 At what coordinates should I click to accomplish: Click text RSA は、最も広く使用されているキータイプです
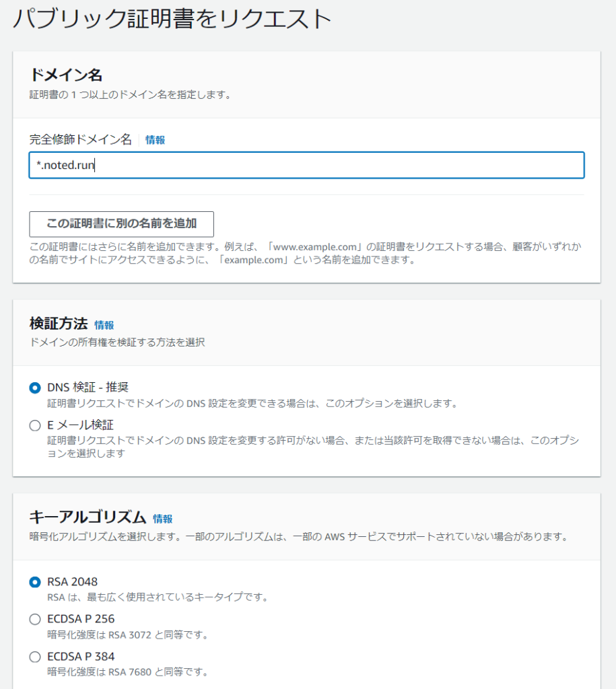coord(158,597)
